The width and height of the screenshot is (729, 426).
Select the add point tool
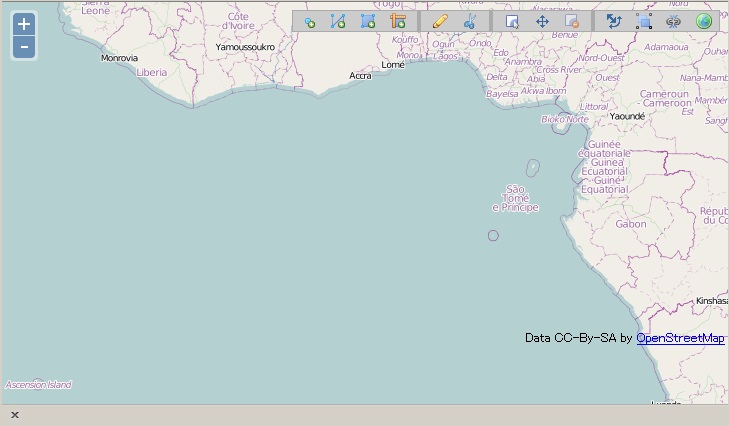tap(310, 22)
